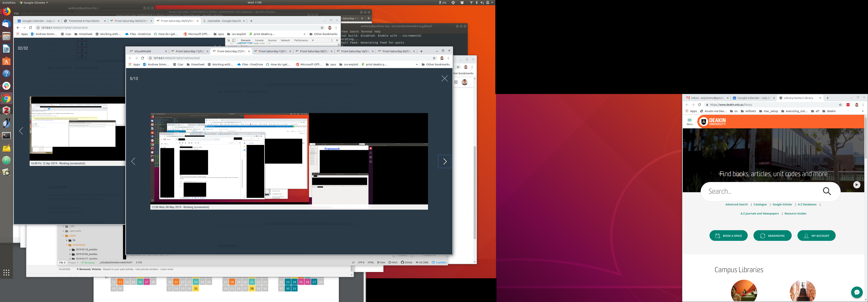Viewport: 868px width, 302px height.
Task: Play the library banner video
Action: pyautogui.click(x=857, y=184)
